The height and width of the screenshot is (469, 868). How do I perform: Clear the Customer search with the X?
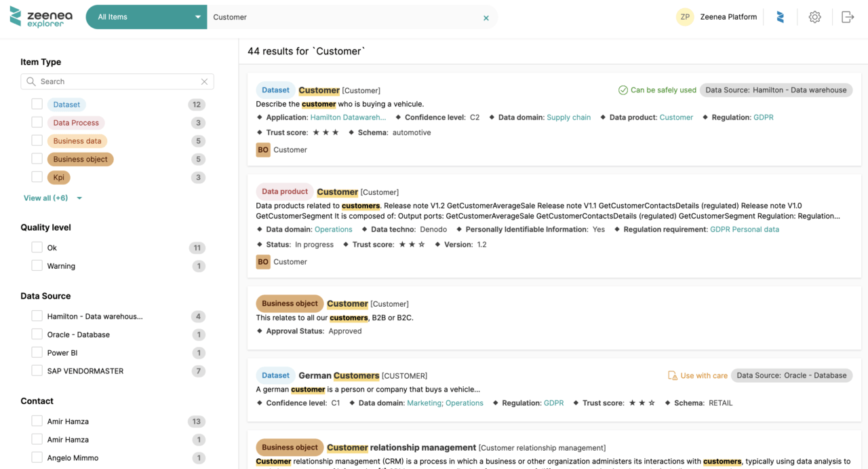(x=486, y=18)
